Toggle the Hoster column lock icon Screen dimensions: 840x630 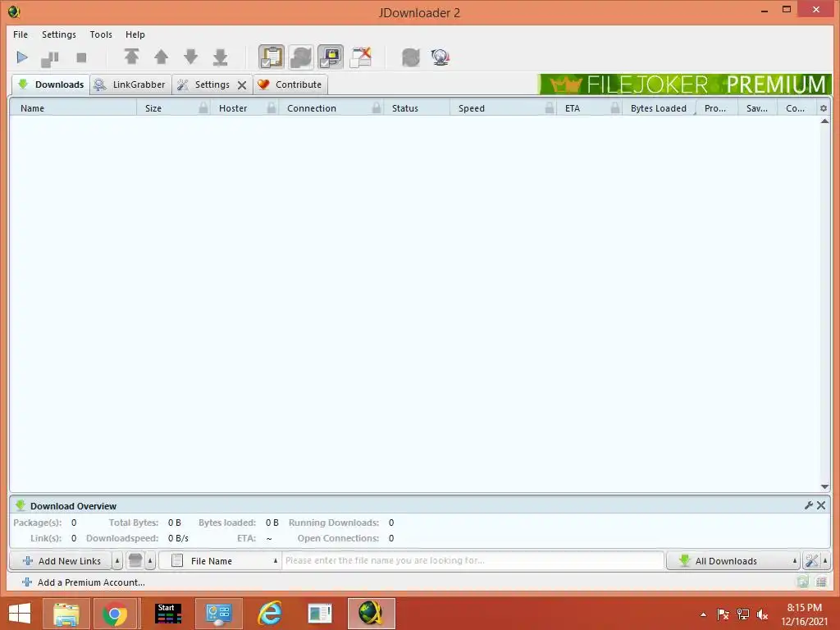(272, 108)
